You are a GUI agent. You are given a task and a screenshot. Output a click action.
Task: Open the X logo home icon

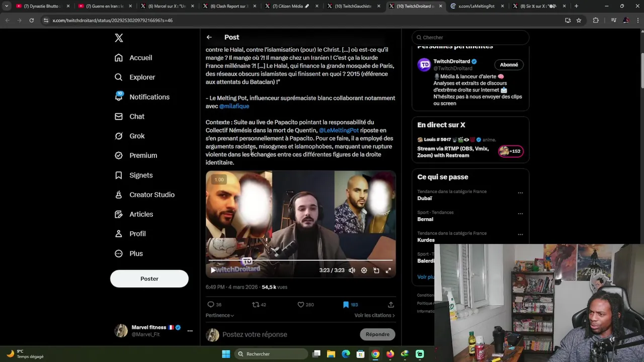coord(119,38)
